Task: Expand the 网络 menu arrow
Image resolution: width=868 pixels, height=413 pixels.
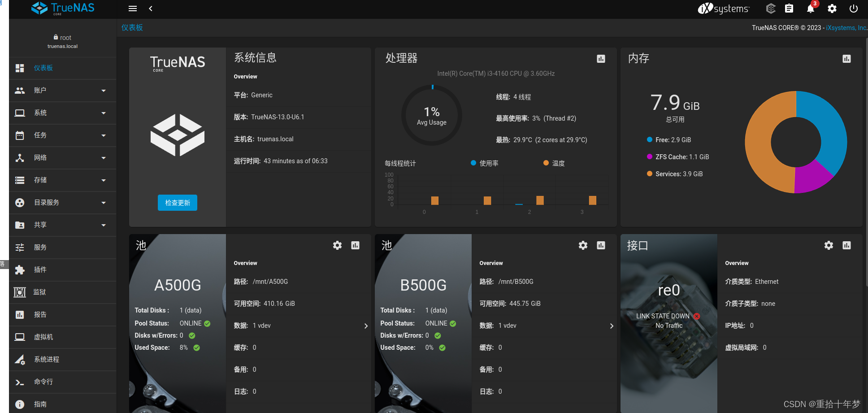Action: pos(104,158)
